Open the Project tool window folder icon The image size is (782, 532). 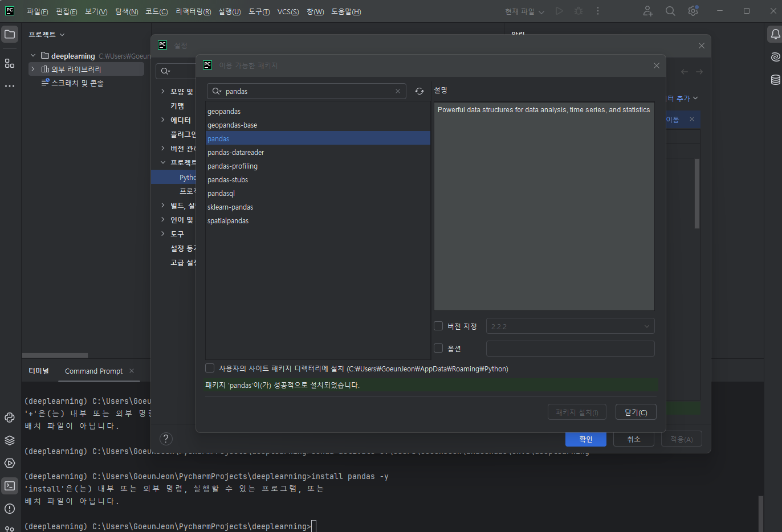10,34
